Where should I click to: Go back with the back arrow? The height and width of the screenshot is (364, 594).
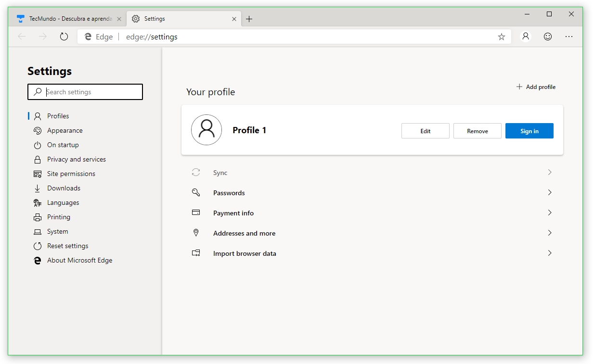tap(22, 37)
